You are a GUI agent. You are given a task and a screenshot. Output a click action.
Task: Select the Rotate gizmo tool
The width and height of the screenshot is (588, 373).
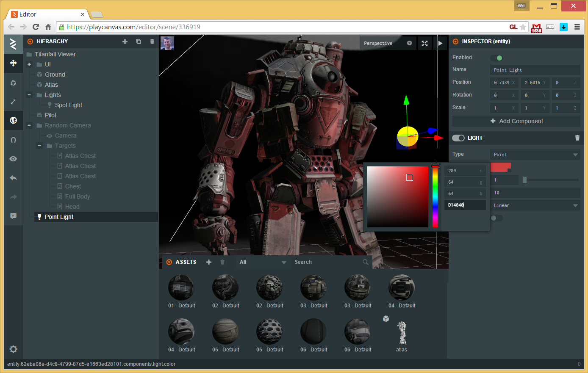tap(13, 83)
